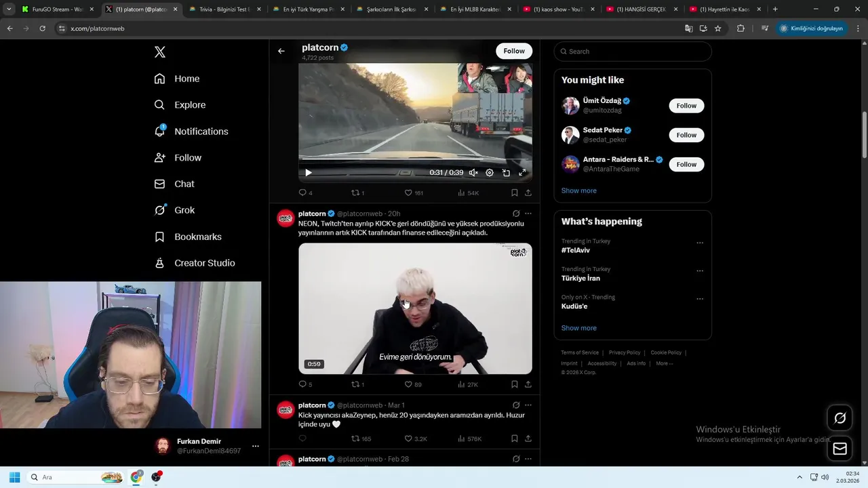
Task: View analytics showing 54K views
Action: coord(469,192)
